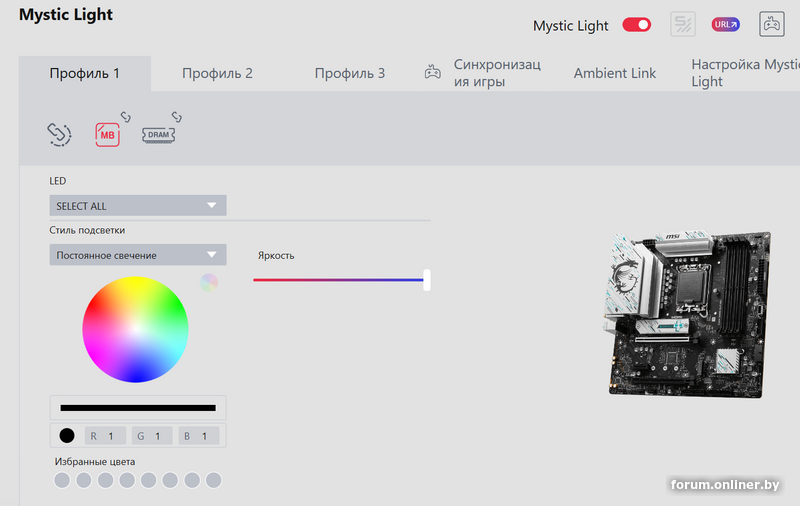Click the first favorite color slot

click(x=62, y=481)
